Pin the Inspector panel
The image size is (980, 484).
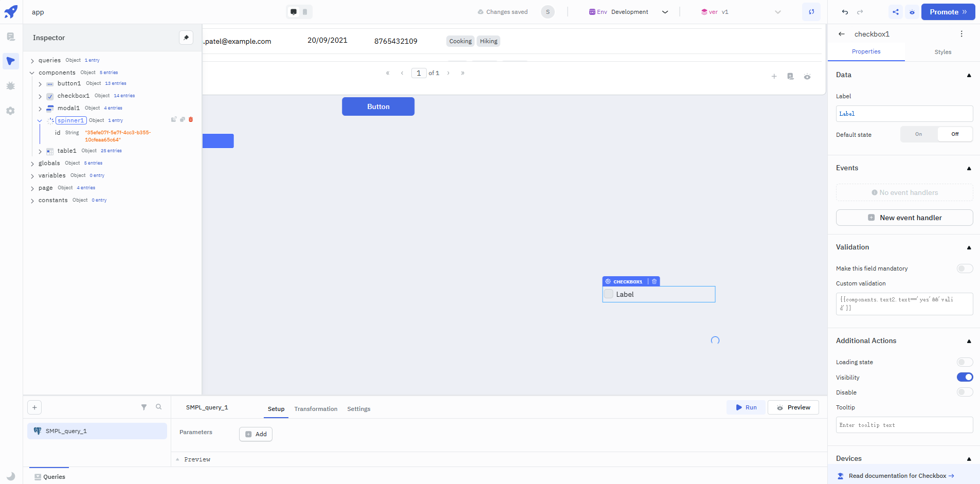pyautogui.click(x=186, y=38)
